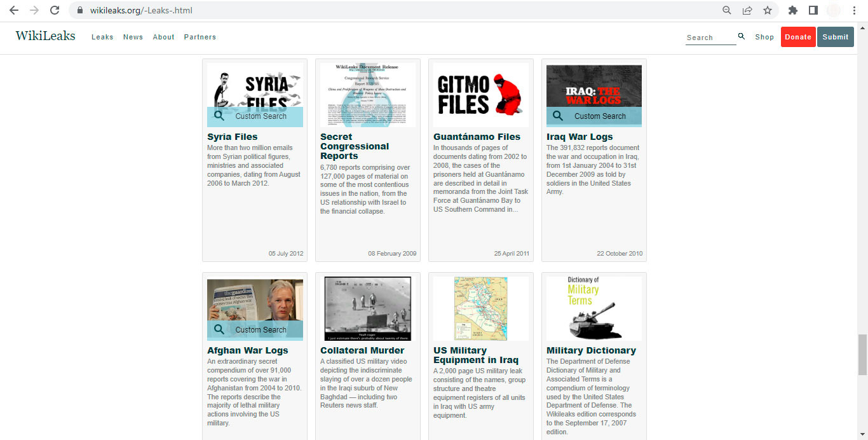Open the Collateral Murder title link
The width and height of the screenshot is (868, 440).
point(362,350)
